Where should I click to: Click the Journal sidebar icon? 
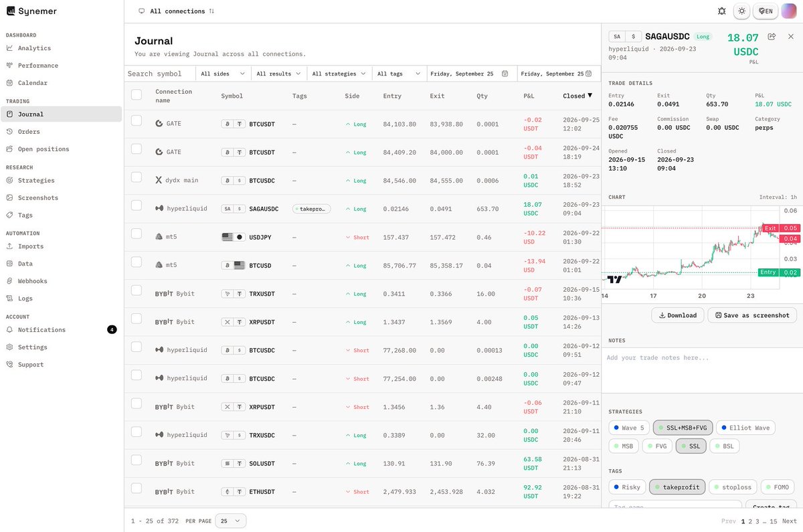[10, 114]
